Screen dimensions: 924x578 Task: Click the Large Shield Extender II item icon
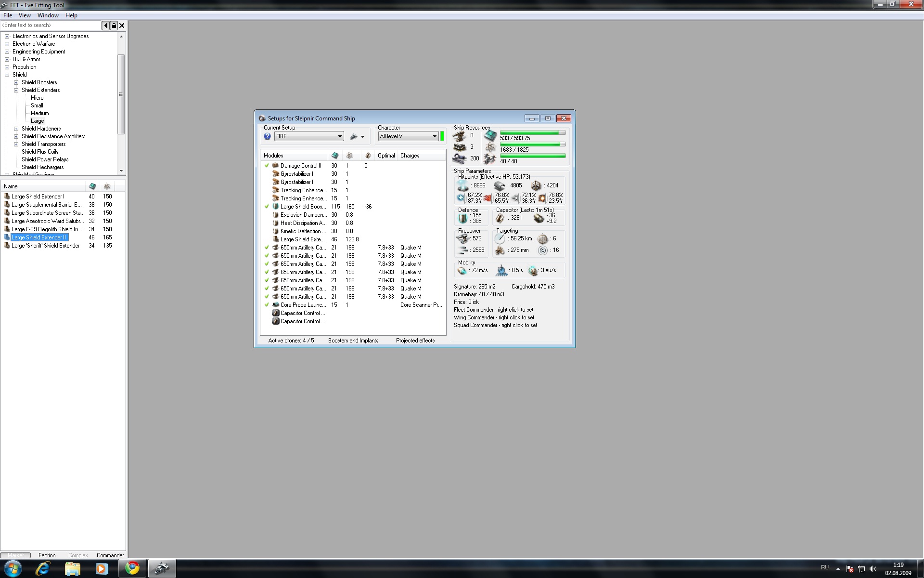click(7, 237)
